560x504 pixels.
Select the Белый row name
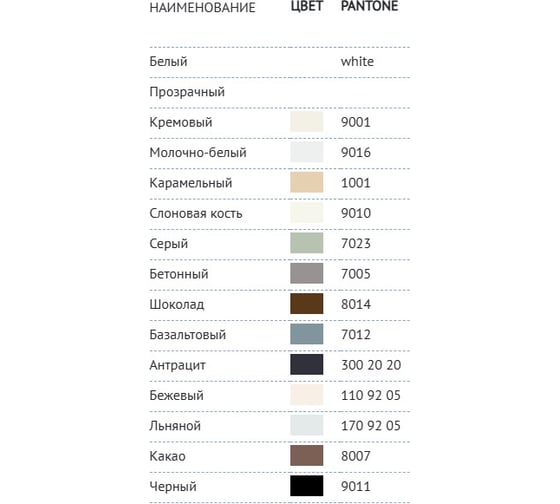tap(168, 61)
